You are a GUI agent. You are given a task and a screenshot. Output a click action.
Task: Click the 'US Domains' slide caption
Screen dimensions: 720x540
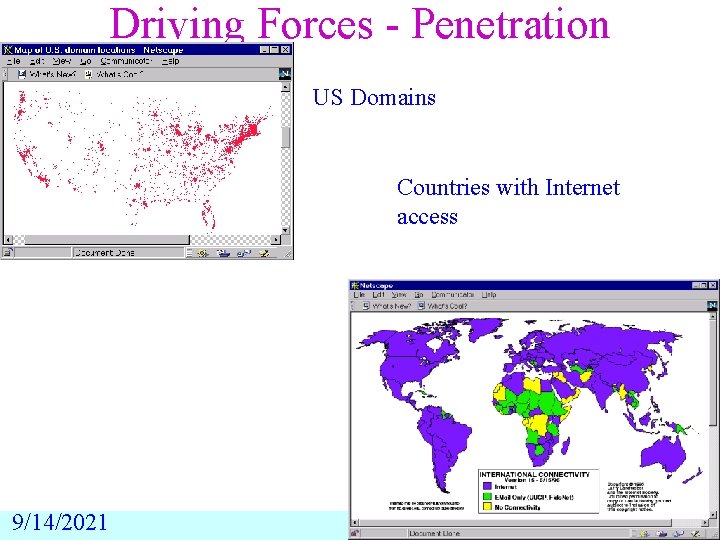click(374, 97)
